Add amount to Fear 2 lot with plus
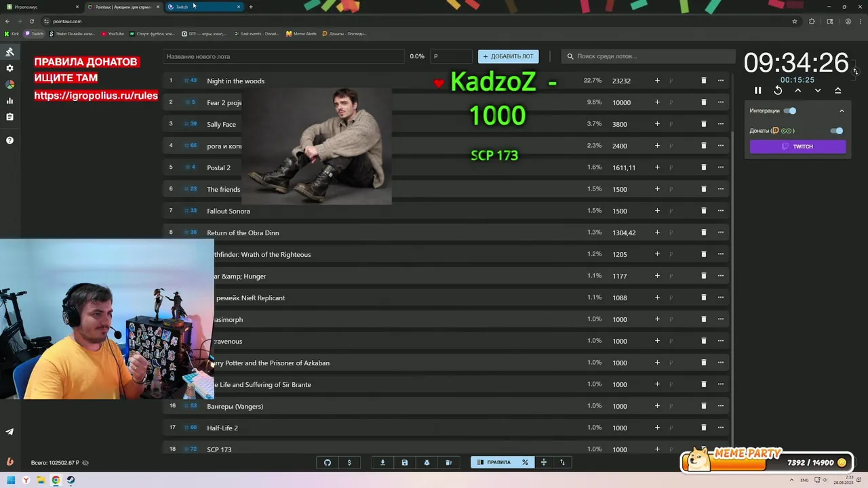The height and width of the screenshot is (488, 868). [656, 102]
